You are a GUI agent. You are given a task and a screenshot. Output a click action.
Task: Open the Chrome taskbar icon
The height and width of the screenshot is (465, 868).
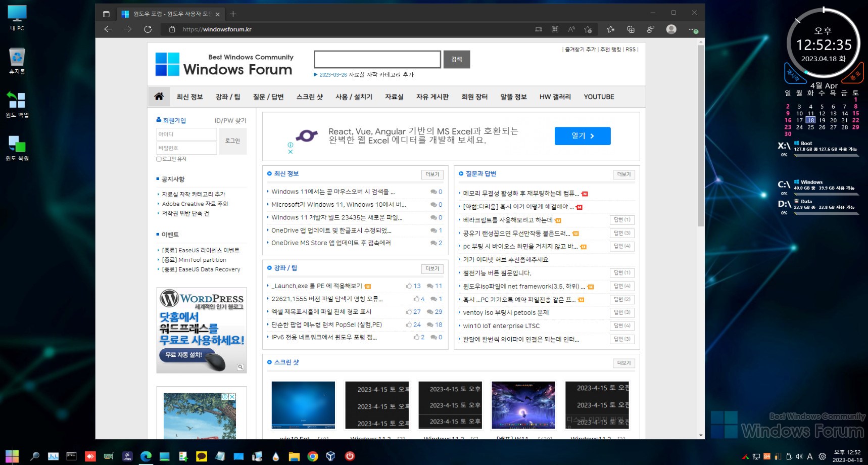(313, 456)
